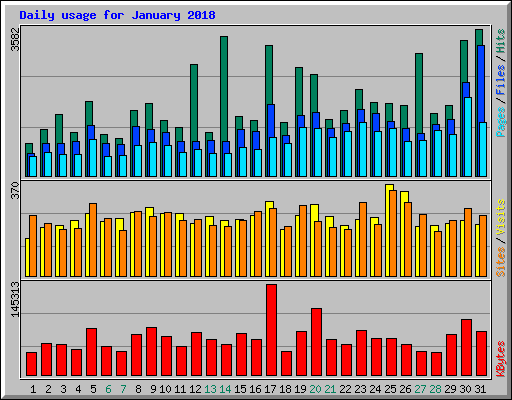512x400 pixels.
Task: Click the green hits bar for day 12
Action: [194, 103]
